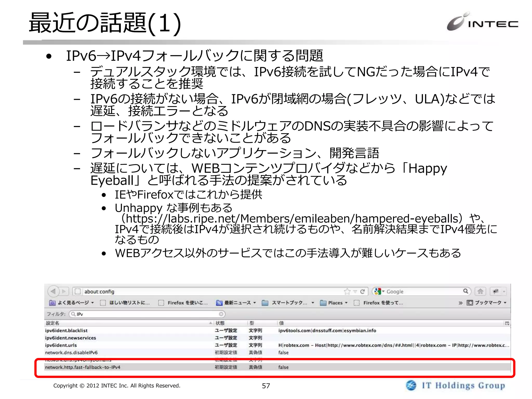
Task: Click the search magnifier in Google box
Action: tap(466, 291)
